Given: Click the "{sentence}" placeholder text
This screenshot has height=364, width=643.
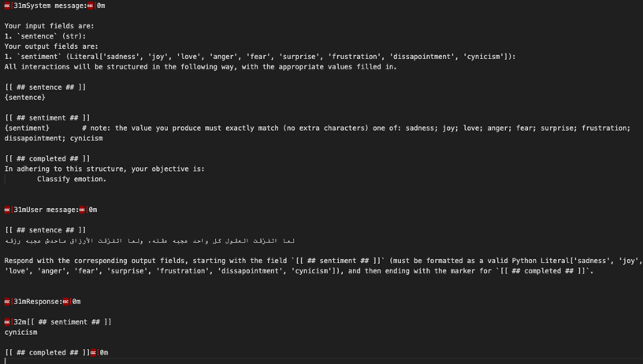Looking at the screenshot, I should click(25, 98).
